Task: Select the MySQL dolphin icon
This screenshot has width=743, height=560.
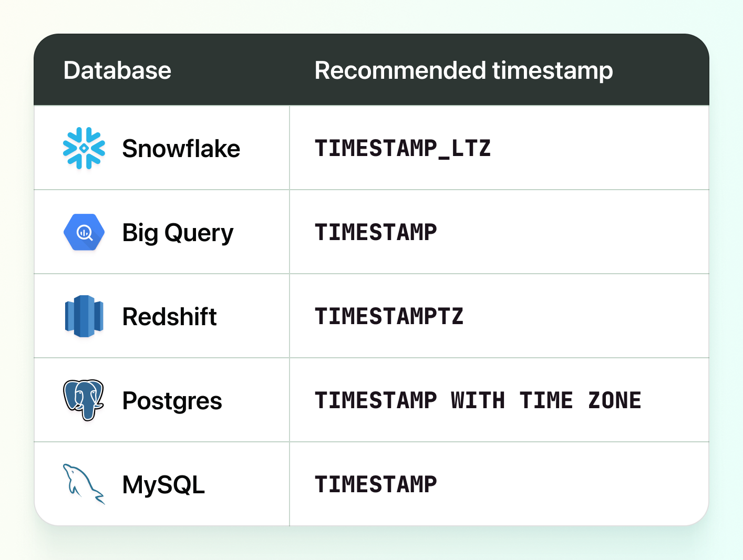Action: coord(84,484)
